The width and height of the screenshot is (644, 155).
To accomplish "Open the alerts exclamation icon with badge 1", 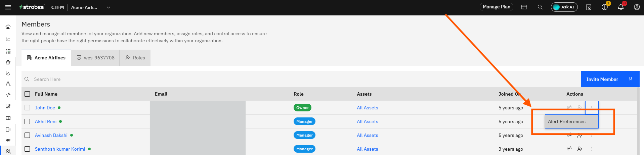I will (605, 7).
